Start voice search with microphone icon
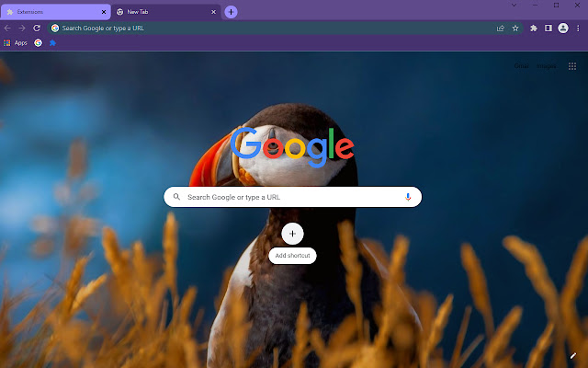The width and height of the screenshot is (588, 368). pyautogui.click(x=408, y=197)
